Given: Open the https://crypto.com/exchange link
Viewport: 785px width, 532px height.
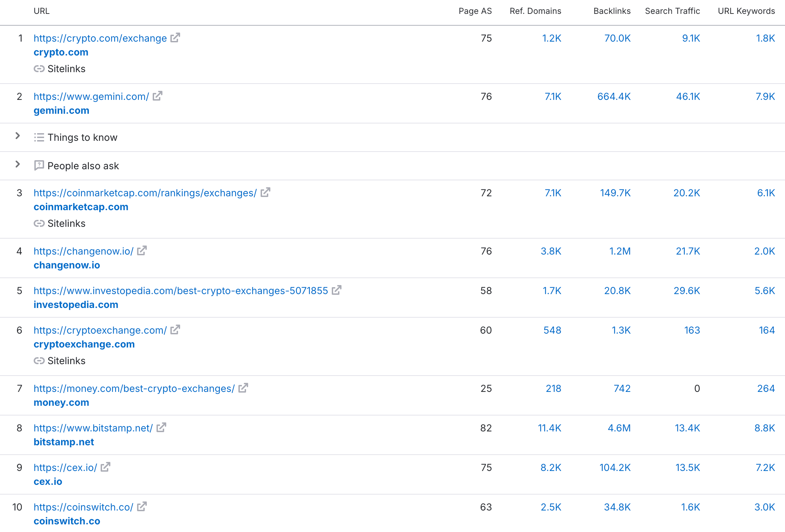Looking at the screenshot, I should tap(100, 38).
